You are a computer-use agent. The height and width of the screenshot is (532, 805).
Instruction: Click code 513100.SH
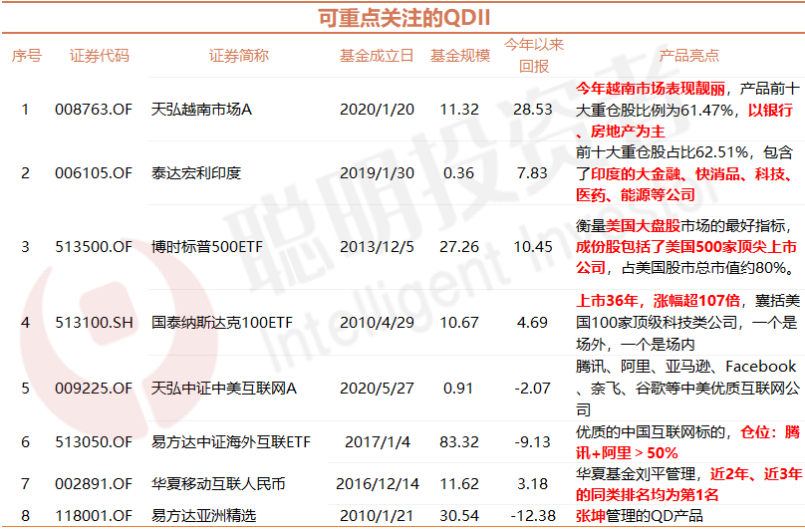pyautogui.click(x=94, y=323)
